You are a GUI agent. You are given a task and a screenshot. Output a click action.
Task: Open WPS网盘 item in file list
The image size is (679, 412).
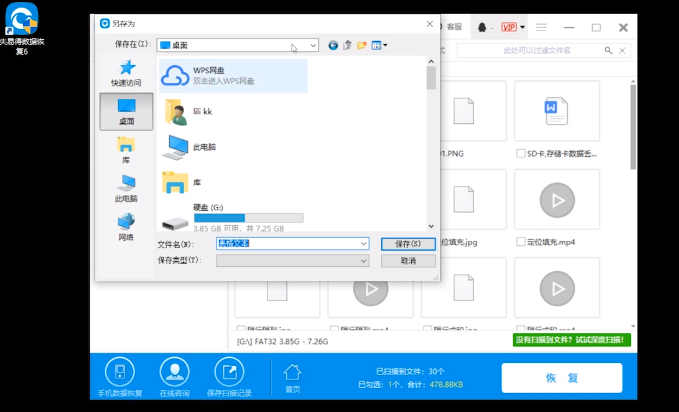pos(233,76)
